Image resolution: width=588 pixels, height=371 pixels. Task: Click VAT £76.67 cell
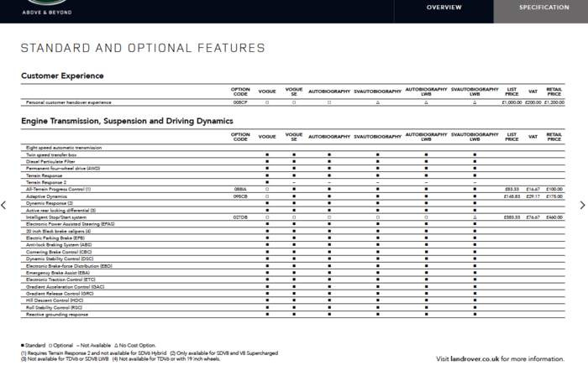[533, 217]
